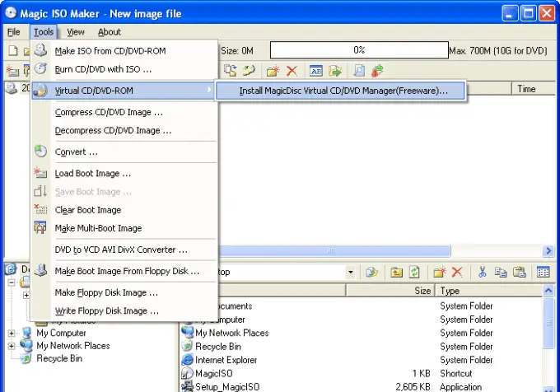Click the folder with green arrow toolbar icon

coord(335,71)
